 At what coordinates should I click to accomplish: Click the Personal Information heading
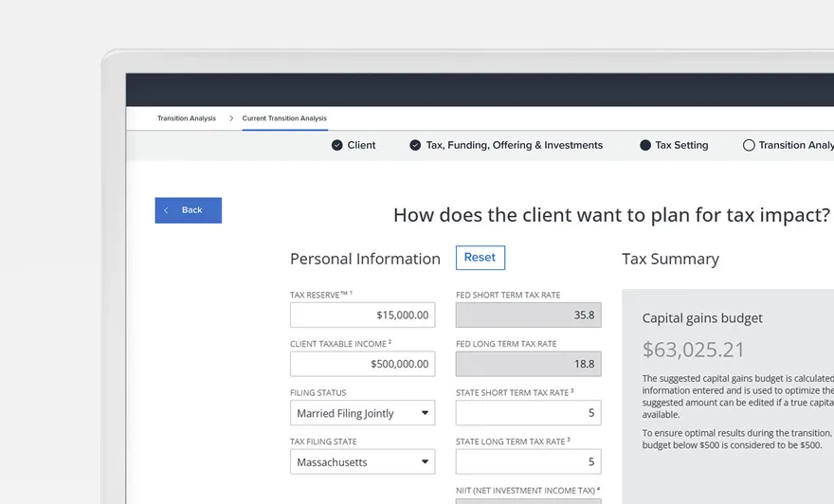[x=365, y=259]
